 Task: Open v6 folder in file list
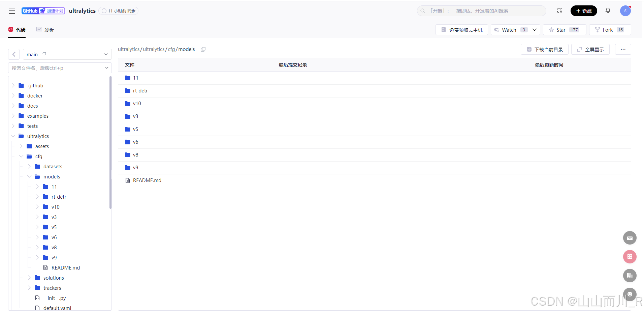(135, 142)
